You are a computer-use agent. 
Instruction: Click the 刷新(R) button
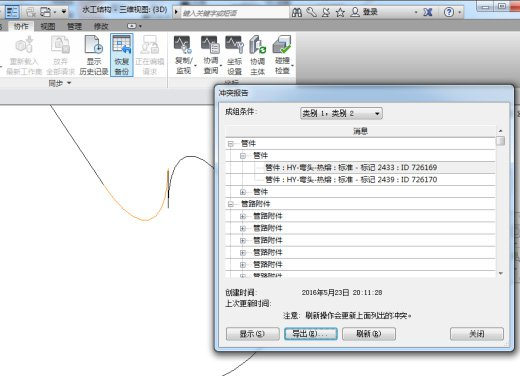click(369, 334)
